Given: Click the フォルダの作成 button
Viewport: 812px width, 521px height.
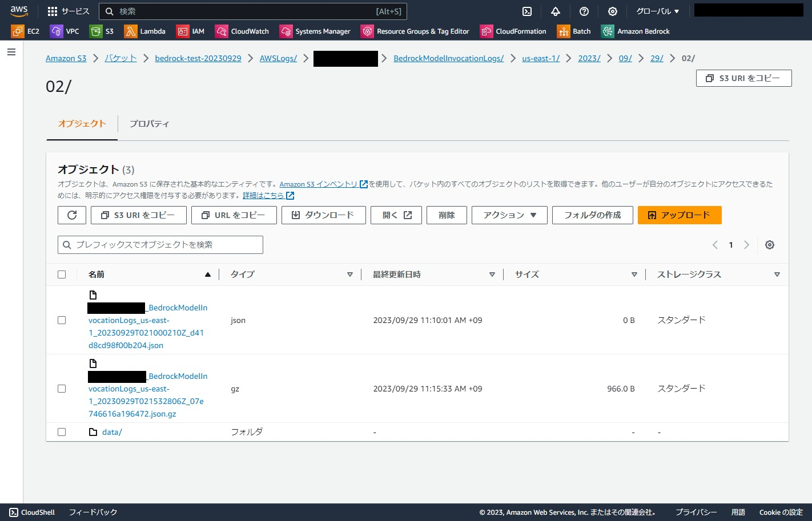Looking at the screenshot, I should click(593, 215).
